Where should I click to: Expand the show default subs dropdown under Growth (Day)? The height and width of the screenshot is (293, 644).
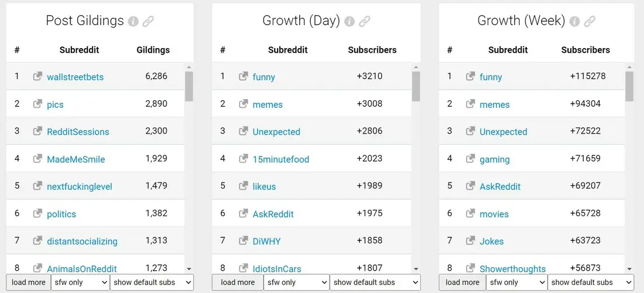click(375, 282)
